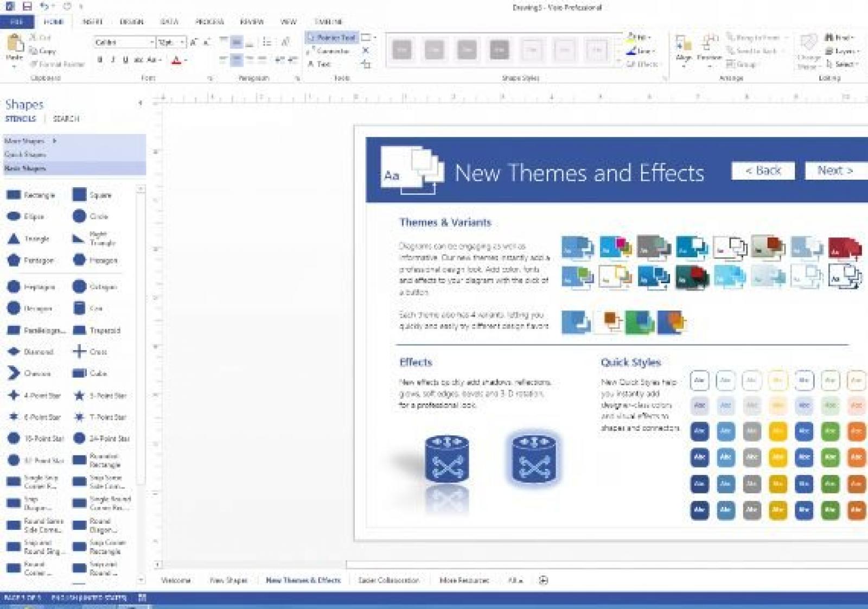Click the Paste clipboard icon
Image resolution: width=868 pixels, height=609 pixels.
pos(15,46)
